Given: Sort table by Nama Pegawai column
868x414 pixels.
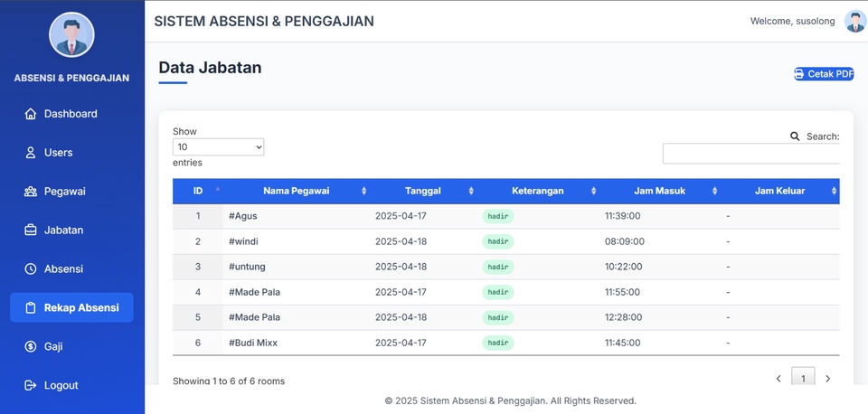Looking at the screenshot, I should pos(296,191).
